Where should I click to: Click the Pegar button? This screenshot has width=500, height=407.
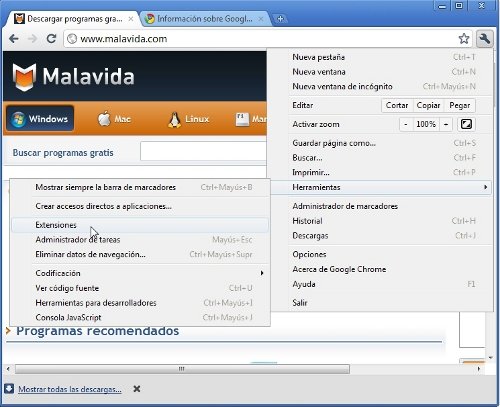460,105
